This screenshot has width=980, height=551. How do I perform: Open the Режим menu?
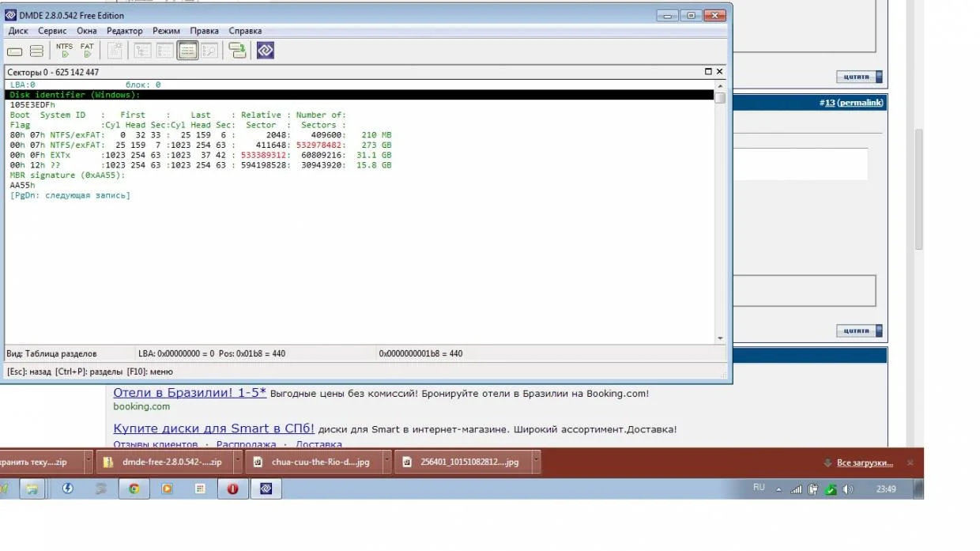pyautogui.click(x=166, y=31)
